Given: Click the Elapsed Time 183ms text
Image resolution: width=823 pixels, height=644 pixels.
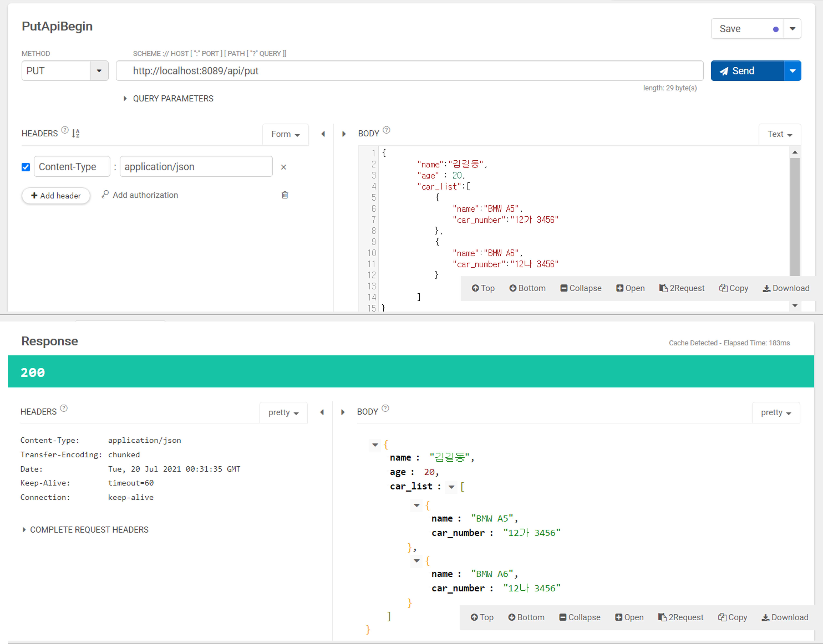Looking at the screenshot, I should coord(757,343).
